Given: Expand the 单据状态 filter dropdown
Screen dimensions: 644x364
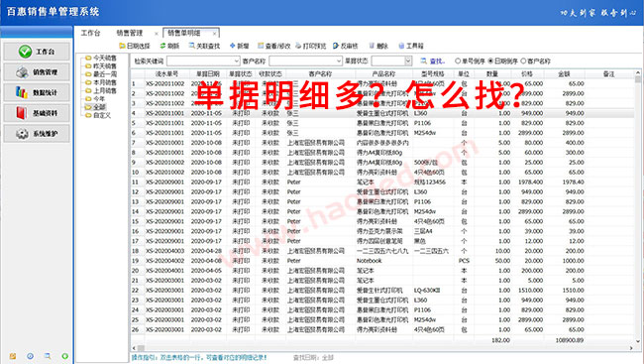Looking at the screenshot, I should tap(408, 61).
